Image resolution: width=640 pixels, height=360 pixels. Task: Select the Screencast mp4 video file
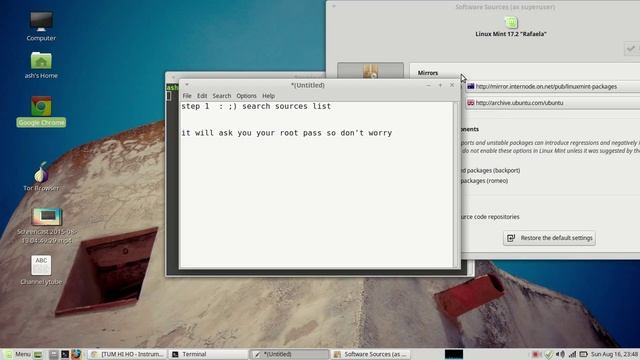[x=47, y=226]
